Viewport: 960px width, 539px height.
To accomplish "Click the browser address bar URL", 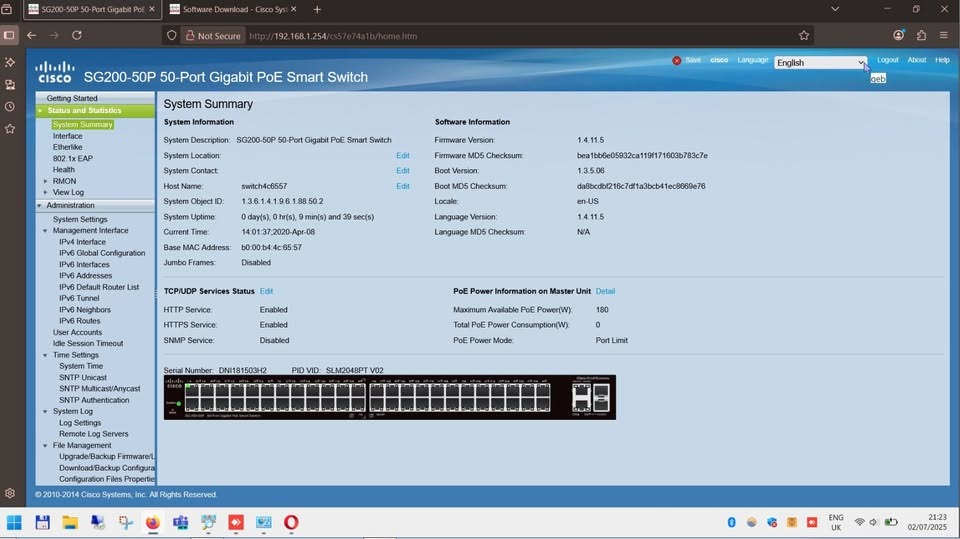I will (x=333, y=36).
